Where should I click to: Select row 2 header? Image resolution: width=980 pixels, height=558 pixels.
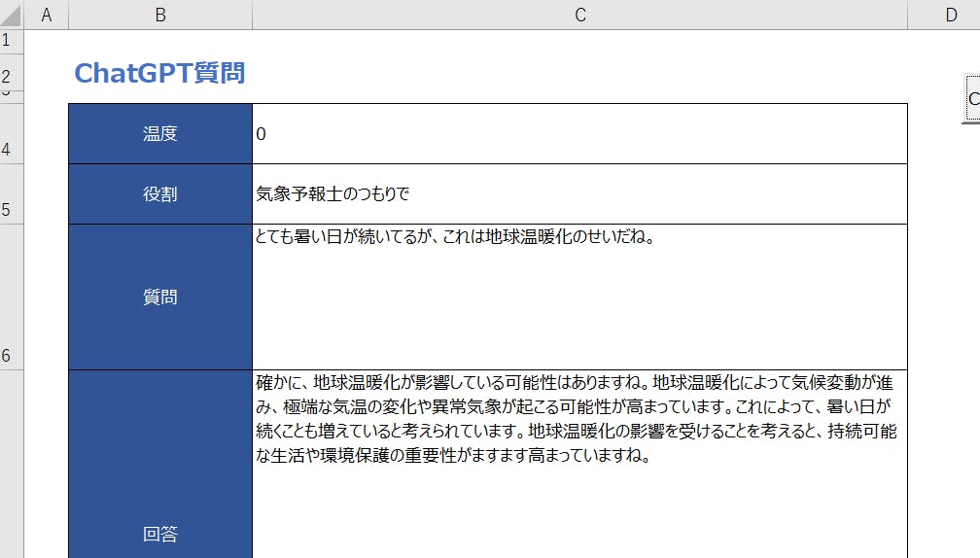point(8,73)
